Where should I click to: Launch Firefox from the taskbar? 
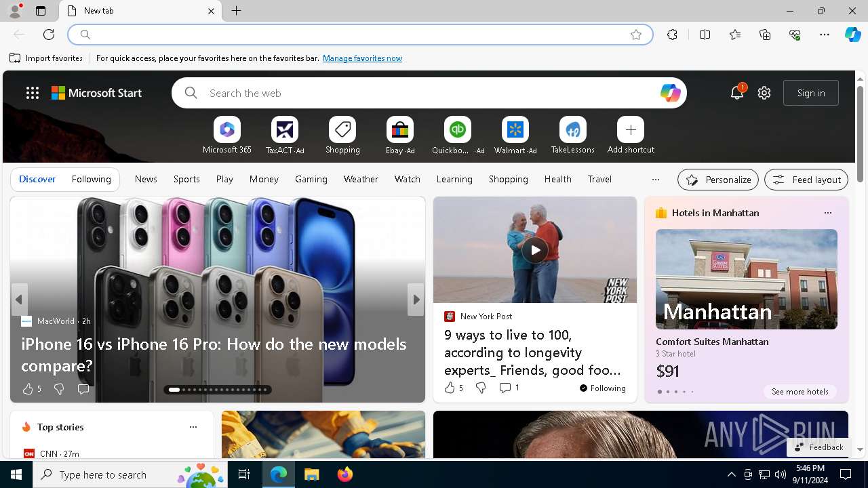click(x=345, y=474)
